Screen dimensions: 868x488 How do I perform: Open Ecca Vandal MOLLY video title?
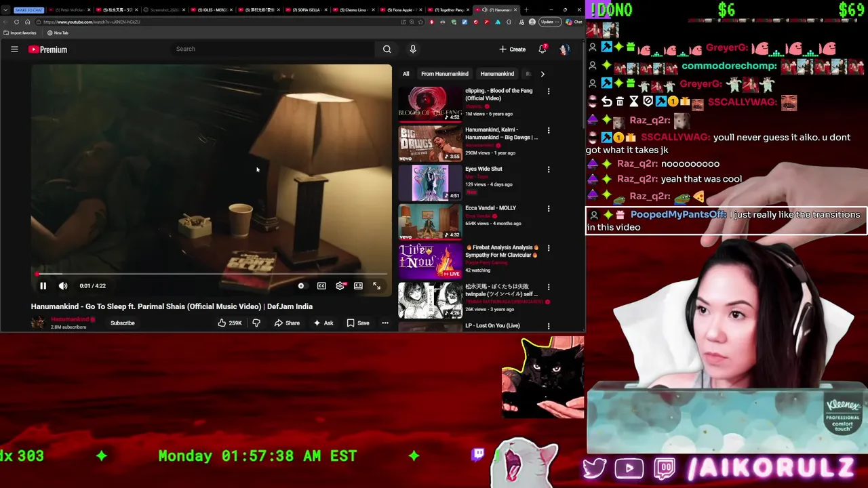pos(490,208)
